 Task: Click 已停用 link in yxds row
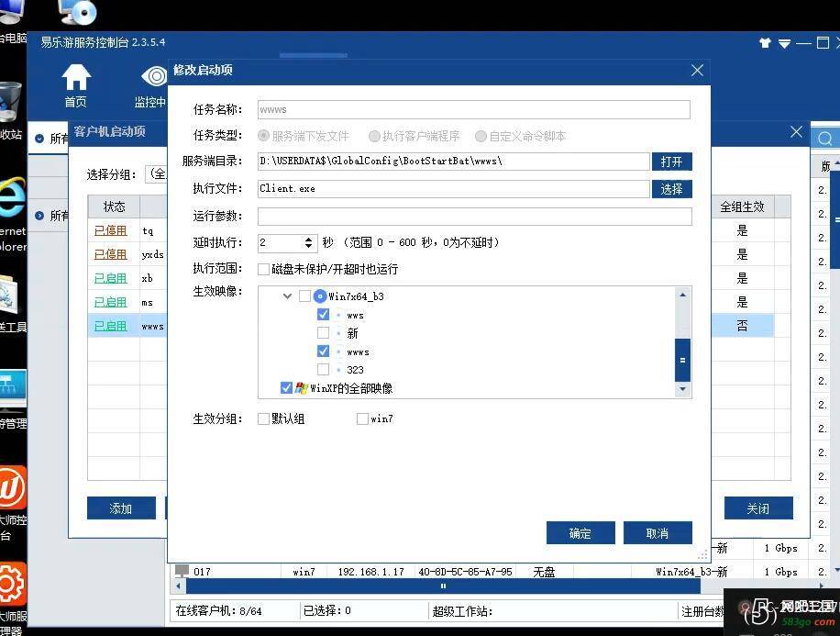[x=110, y=254]
